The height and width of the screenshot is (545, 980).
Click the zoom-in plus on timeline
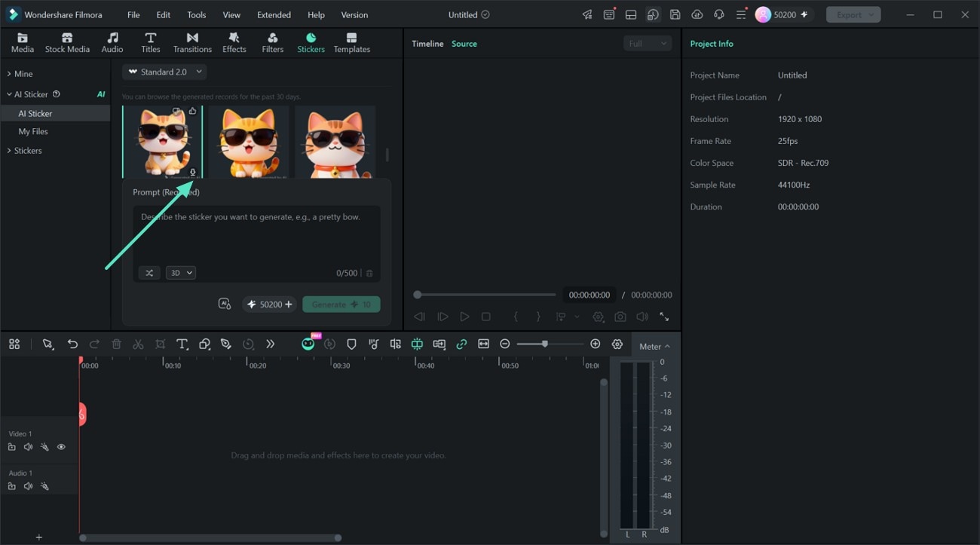coord(595,344)
